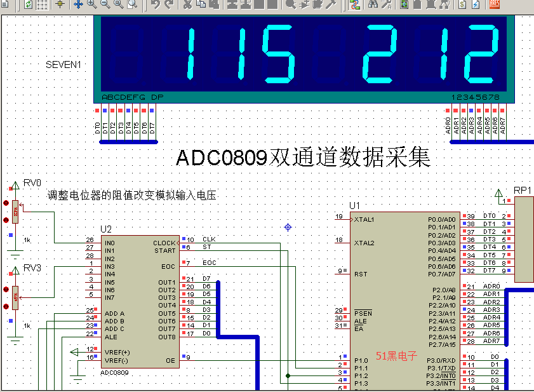Click the CLK net label at pin 10
This screenshot has width=534, height=392.
(209, 240)
